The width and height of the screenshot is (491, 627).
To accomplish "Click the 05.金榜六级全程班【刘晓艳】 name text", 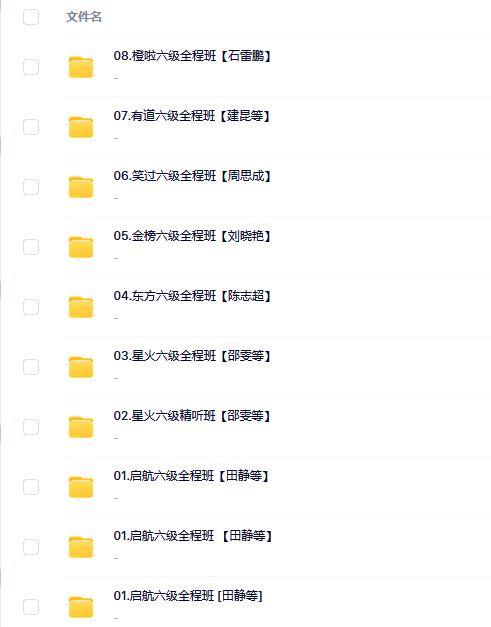I will coord(192,236).
